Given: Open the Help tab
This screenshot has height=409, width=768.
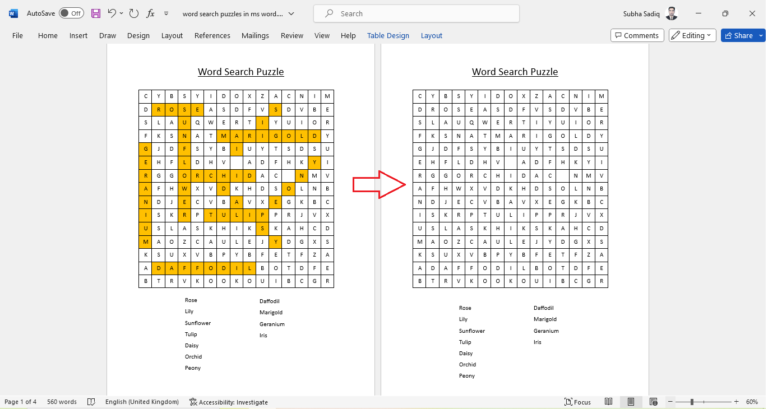Looking at the screenshot, I should click(x=348, y=35).
